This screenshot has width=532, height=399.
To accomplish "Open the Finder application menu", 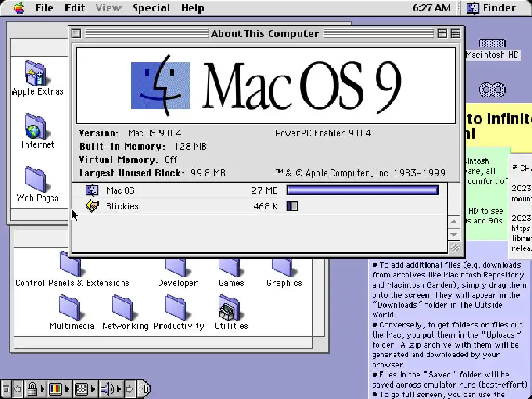I will [491, 8].
